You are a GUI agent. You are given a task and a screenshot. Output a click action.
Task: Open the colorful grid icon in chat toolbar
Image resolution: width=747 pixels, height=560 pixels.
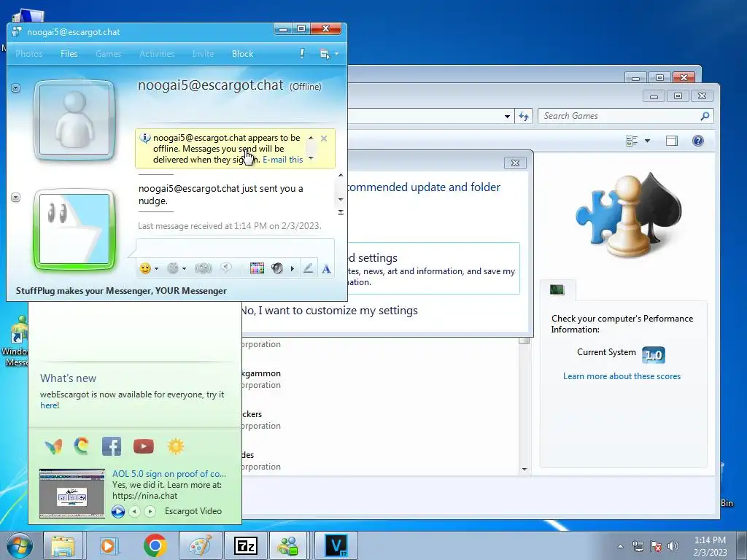[x=257, y=268]
